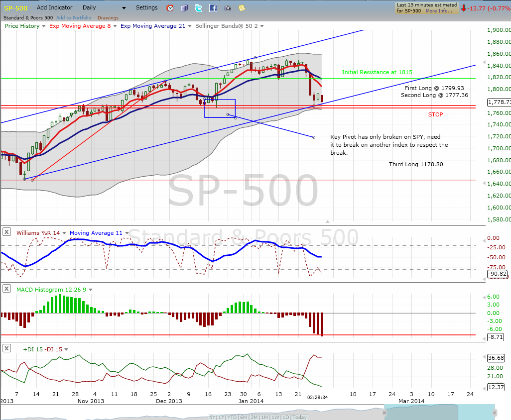Image resolution: width=511 pixels, height=420 pixels.
Task: Expand the +DI 15 -DI 15 dropdown
Action: [x=66, y=350]
